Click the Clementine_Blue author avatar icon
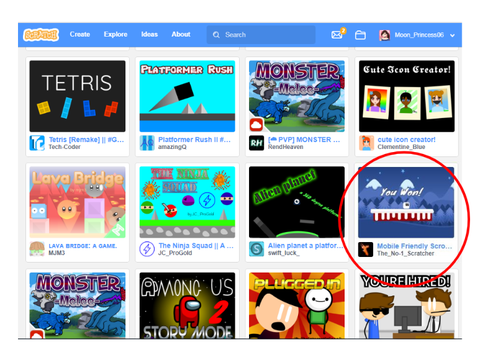The image size is (480, 360). click(x=366, y=143)
